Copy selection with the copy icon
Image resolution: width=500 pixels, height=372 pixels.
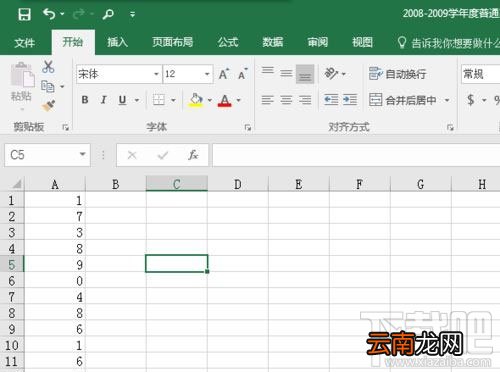click(x=48, y=86)
